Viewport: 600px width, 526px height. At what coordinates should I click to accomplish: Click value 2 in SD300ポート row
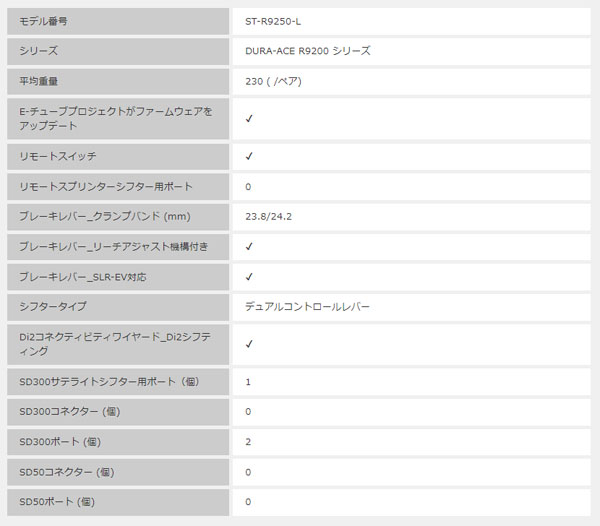[x=248, y=442]
